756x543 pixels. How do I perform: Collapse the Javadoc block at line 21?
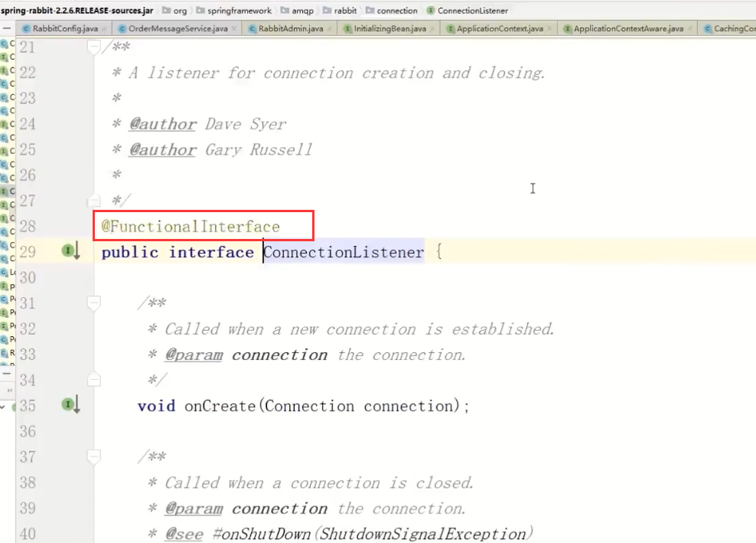click(x=93, y=47)
